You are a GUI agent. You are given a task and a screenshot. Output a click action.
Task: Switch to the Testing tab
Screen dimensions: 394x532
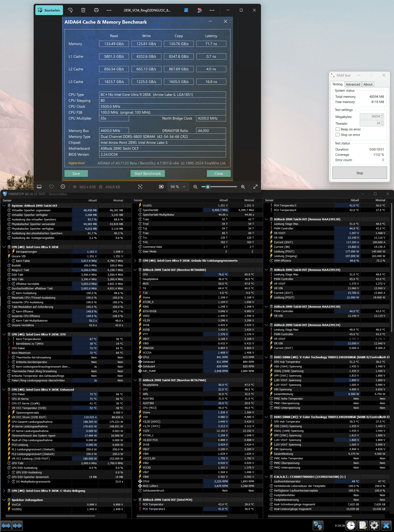pyautogui.click(x=337, y=84)
